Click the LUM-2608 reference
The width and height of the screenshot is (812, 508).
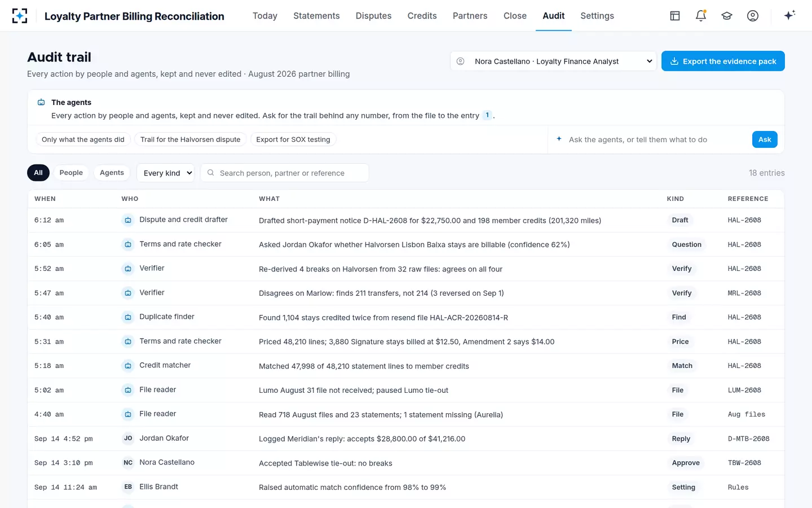[x=744, y=390]
